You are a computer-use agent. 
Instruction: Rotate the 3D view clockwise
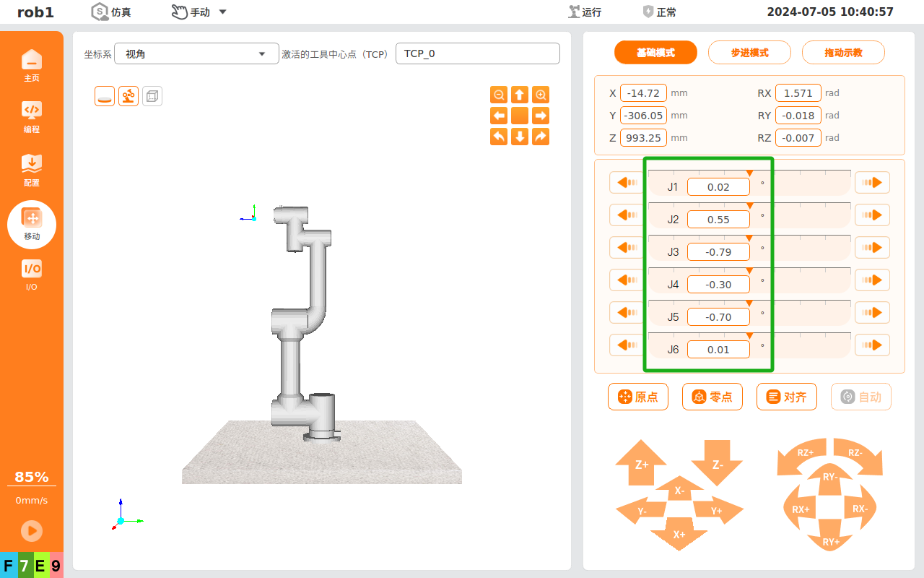pos(541,137)
